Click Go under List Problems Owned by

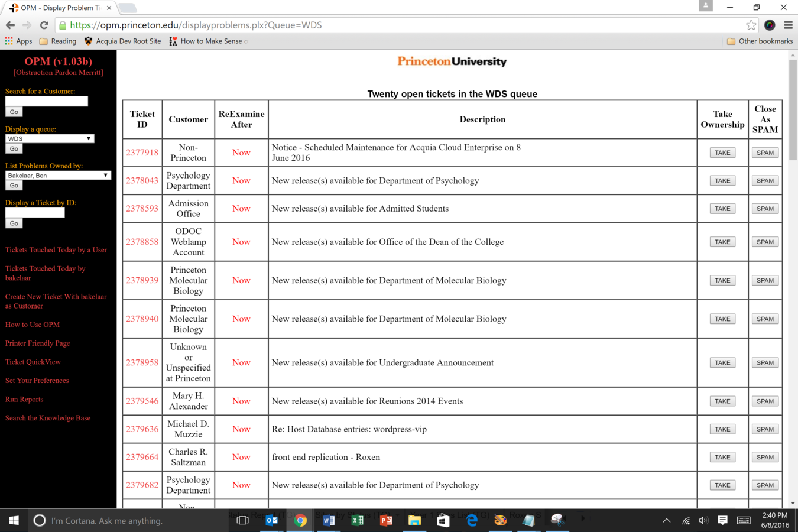14,185
